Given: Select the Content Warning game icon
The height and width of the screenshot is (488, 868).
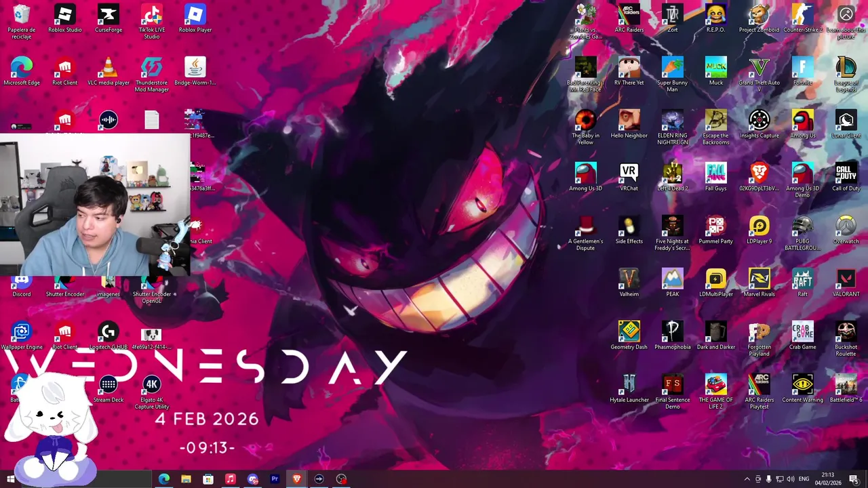Looking at the screenshot, I should (803, 389).
